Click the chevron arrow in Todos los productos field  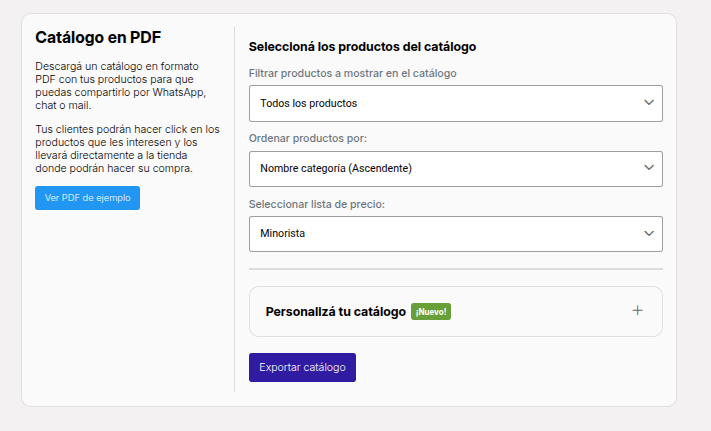coord(649,103)
